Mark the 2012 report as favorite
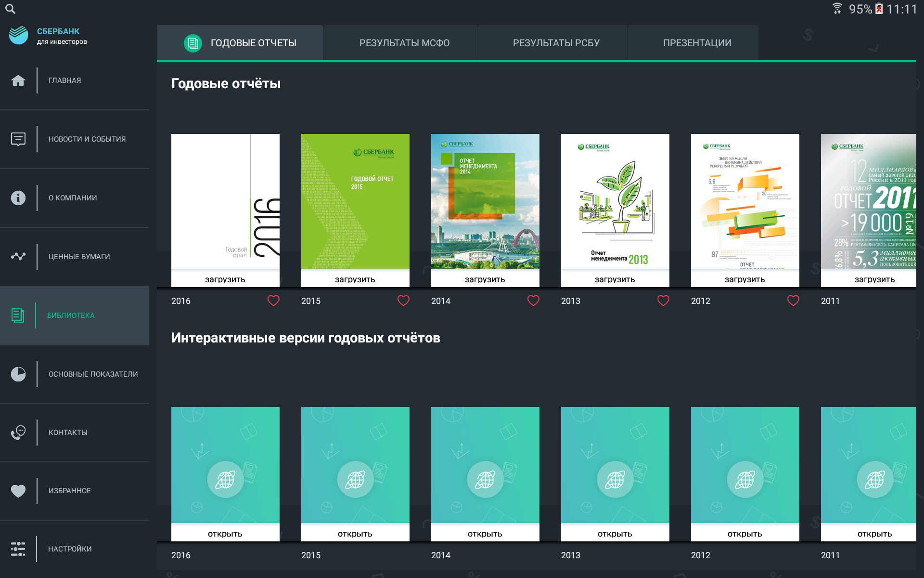The width and height of the screenshot is (924, 578). point(793,301)
